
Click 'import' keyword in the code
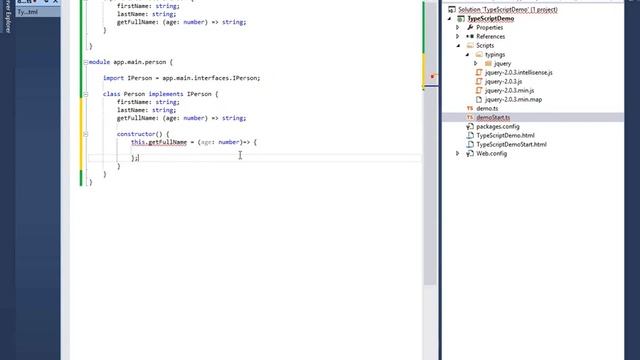(x=113, y=78)
